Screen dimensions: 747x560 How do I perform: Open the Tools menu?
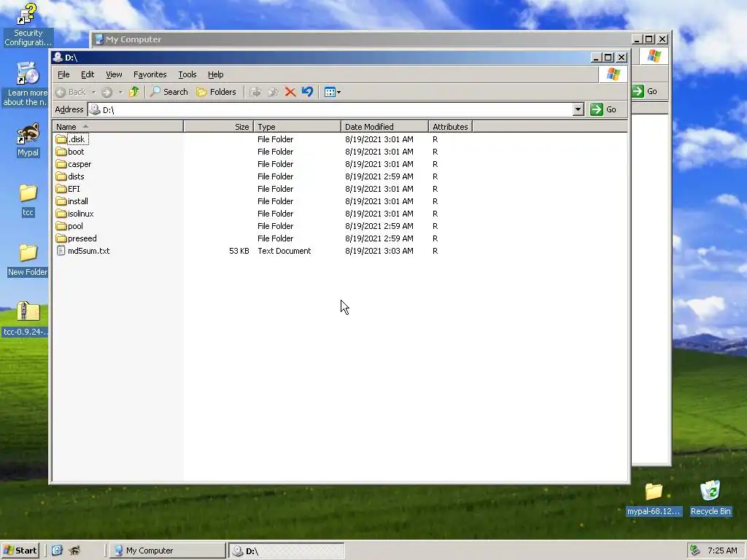(x=187, y=74)
